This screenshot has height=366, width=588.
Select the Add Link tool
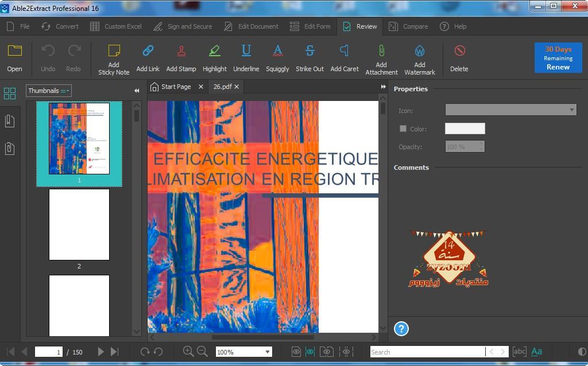coord(148,57)
